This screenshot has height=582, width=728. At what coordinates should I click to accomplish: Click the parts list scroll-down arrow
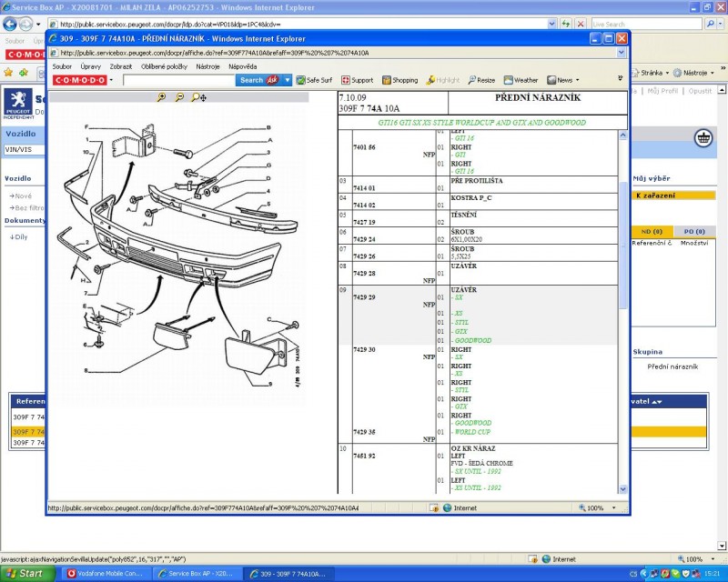point(622,487)
